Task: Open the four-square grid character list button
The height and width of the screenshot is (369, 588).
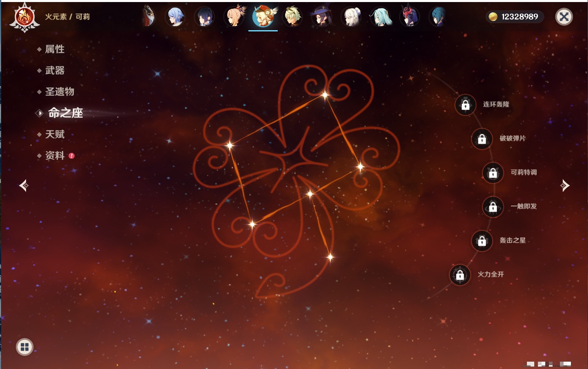Action: (x=25, y=347)
